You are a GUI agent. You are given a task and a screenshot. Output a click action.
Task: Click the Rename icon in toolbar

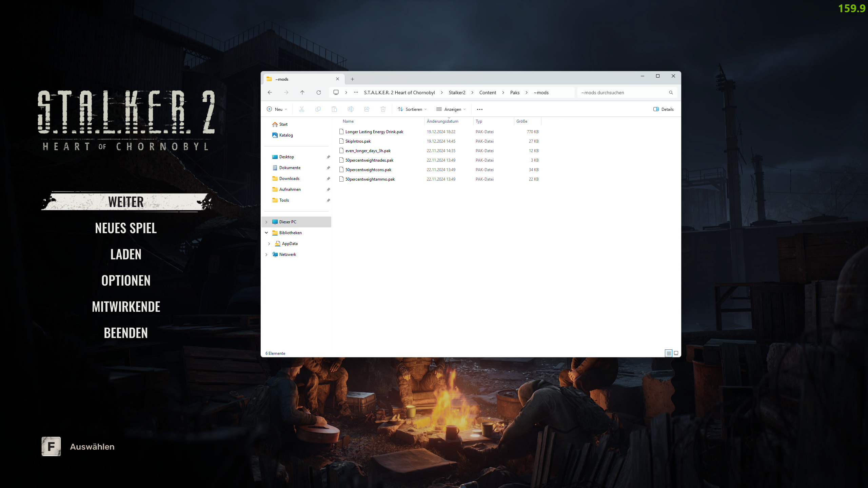[350, 109]
